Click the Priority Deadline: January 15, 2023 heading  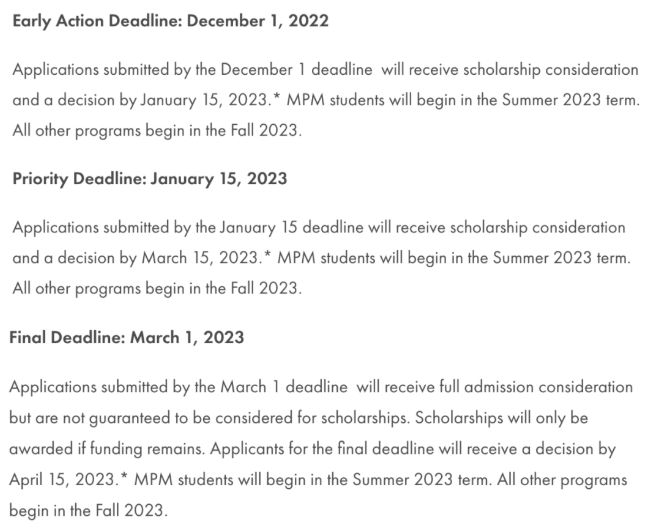[x=149, y=179]
